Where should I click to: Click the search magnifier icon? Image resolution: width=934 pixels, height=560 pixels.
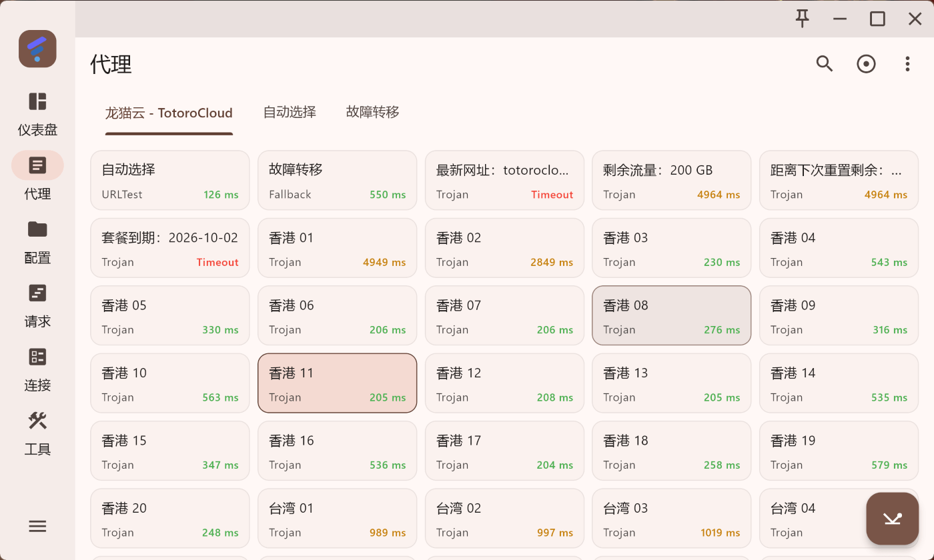825,64
